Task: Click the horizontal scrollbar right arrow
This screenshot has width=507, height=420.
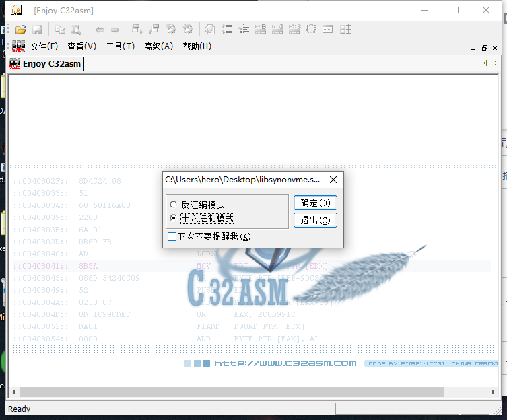Action: pyautogui.click(x=492, y=392)
